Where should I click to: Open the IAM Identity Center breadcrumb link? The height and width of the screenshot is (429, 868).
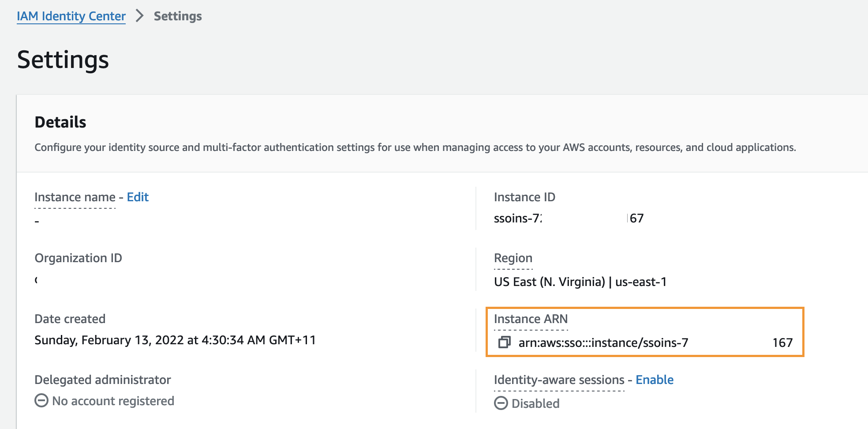click(x=71, y=16)
